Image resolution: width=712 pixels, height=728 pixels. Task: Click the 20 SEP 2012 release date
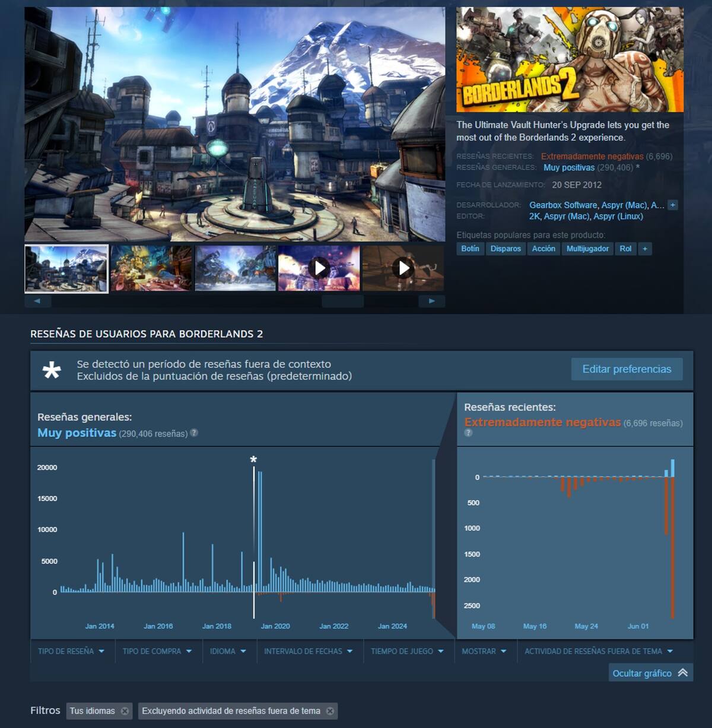click(x=577, y=185)
